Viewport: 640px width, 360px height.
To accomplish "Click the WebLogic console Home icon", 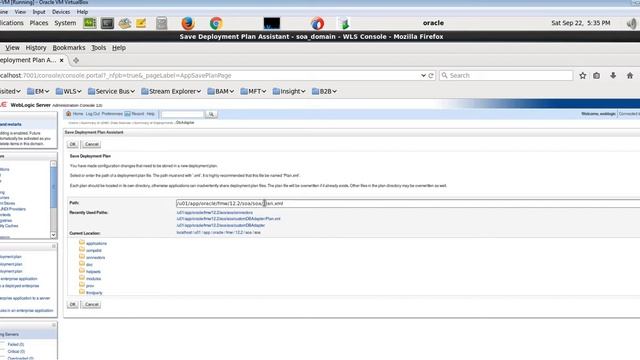I will click(69, 114).
